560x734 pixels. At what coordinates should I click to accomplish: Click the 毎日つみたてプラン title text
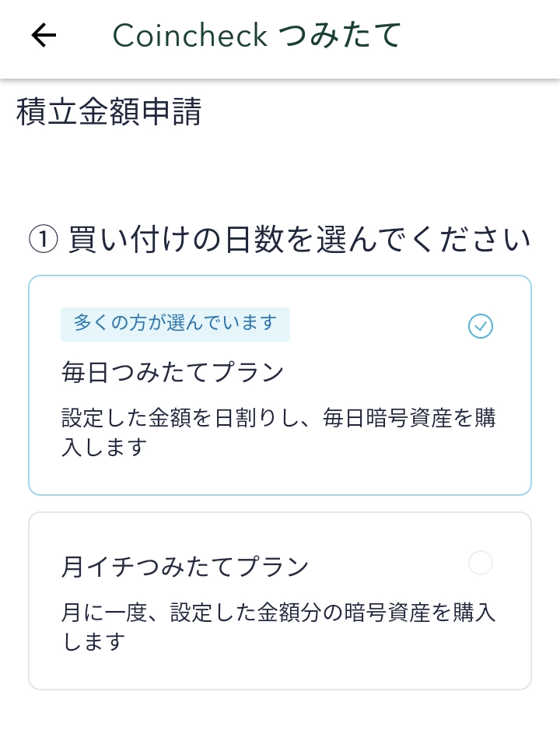click(173, 373)
